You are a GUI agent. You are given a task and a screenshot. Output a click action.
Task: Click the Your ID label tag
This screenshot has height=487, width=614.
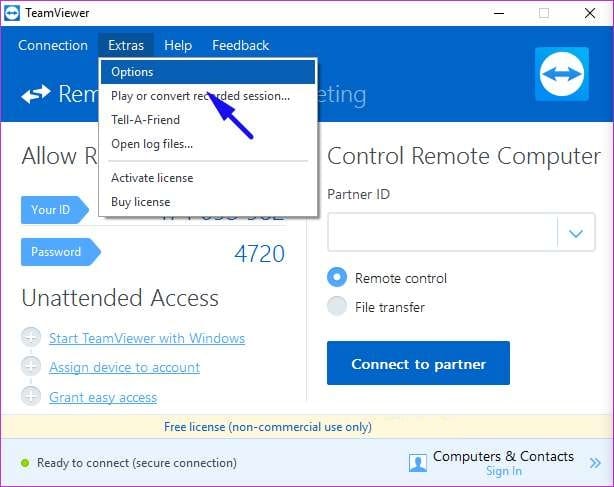[x=55, y=210]
